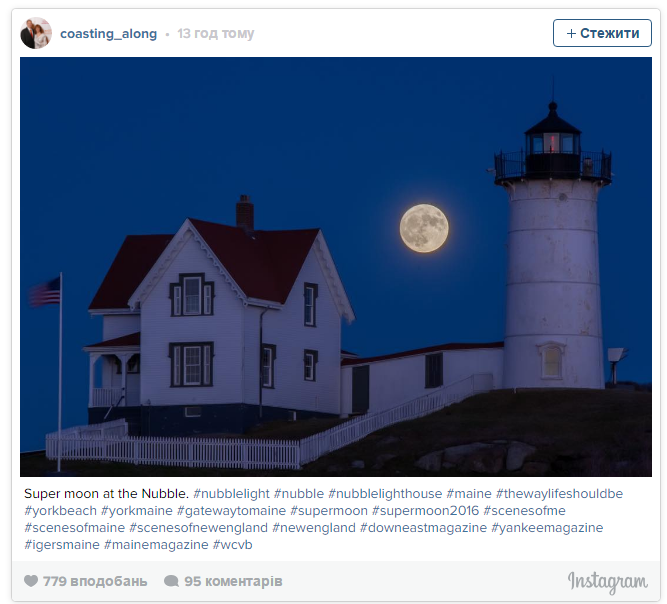Click the 13 год тому timestamp
Screen dimensions: 667x604
tap(216, 34)
